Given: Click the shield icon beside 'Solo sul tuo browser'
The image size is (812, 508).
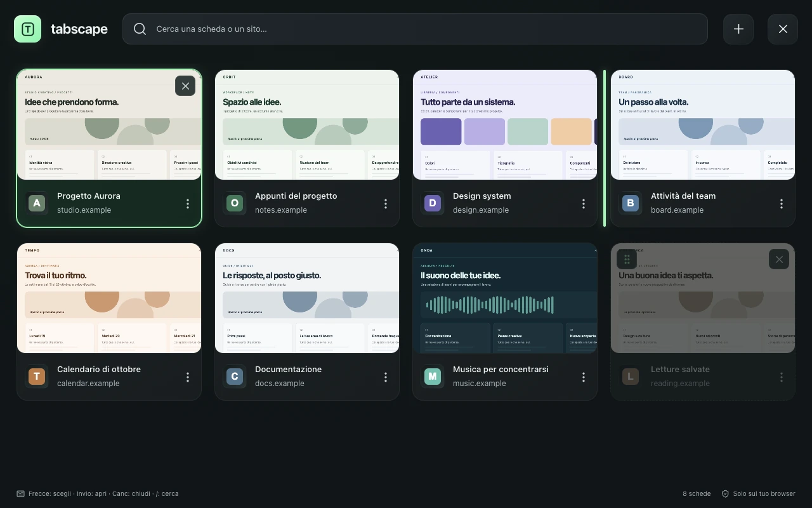Looking at the screenshot, I should [x=725, y=494].
